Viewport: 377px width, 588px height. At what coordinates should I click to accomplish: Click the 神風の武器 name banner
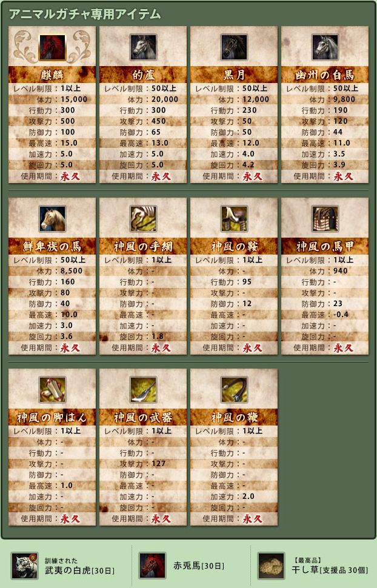point(143,417)
